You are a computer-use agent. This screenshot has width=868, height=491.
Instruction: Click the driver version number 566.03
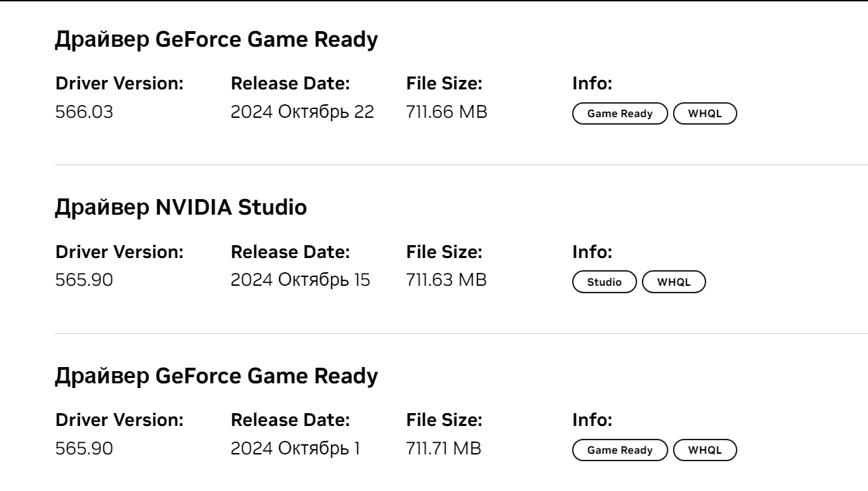[x=84, y=112]
